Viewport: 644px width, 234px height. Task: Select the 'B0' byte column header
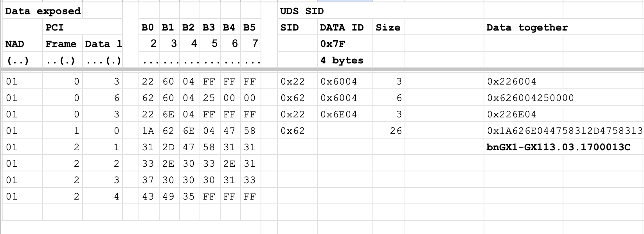[148, 27]
